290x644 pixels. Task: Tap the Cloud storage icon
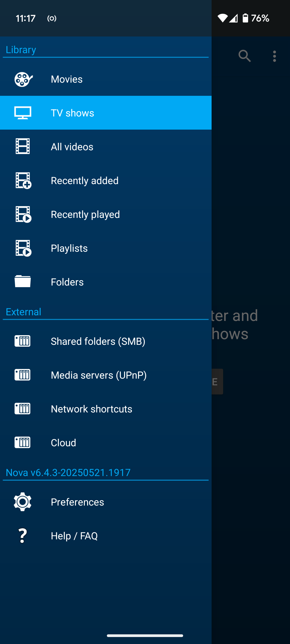(x=23, y=442)
